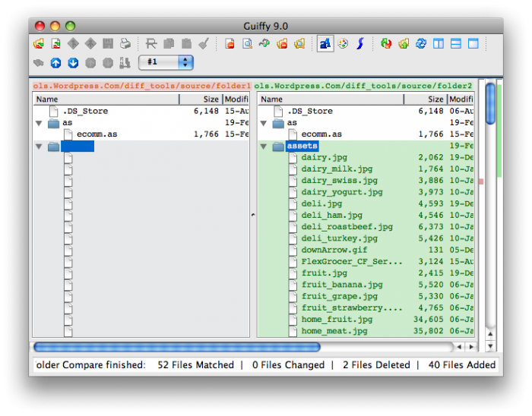
Task: Click the document with red minus icon
Action: 230,44
